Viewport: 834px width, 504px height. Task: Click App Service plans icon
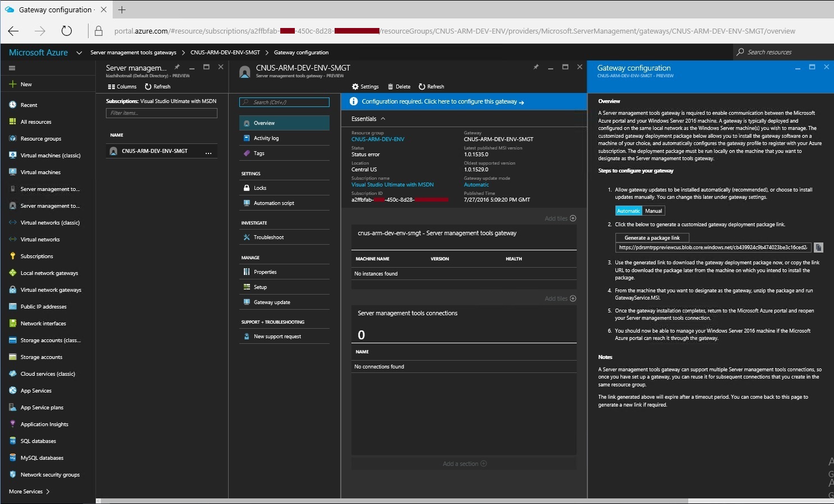point(12,407)
